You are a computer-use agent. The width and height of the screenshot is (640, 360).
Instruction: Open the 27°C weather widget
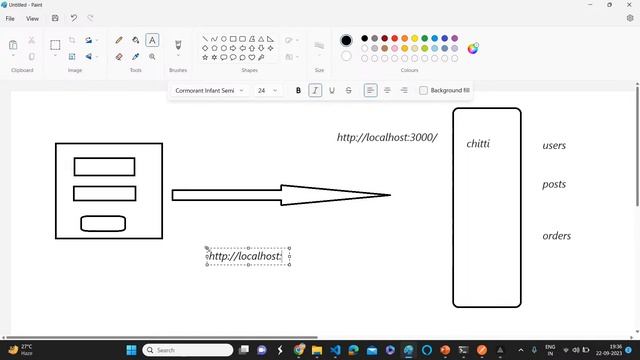pos(20,350)
